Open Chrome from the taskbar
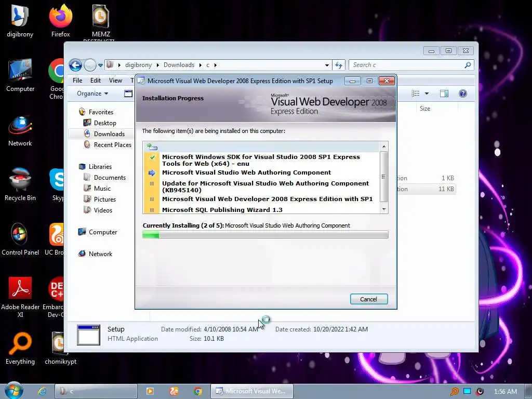Viewport: 532px width, 399px height. point(198,391)
